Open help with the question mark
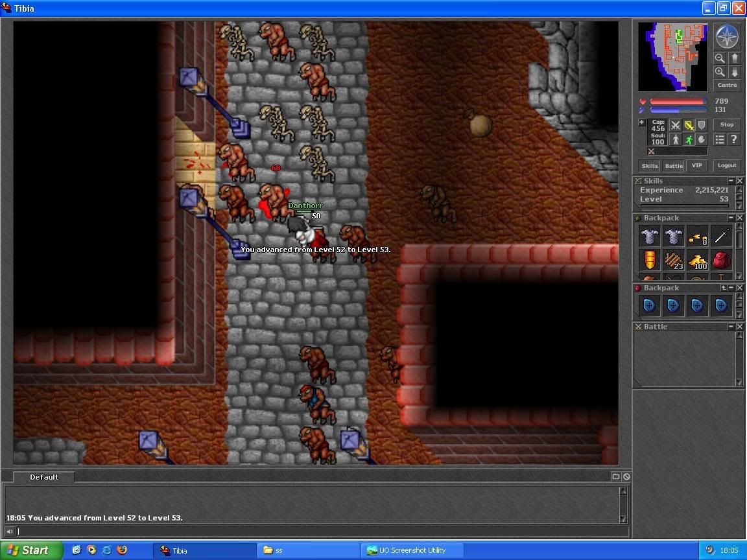747x560 pixels. 734,139
